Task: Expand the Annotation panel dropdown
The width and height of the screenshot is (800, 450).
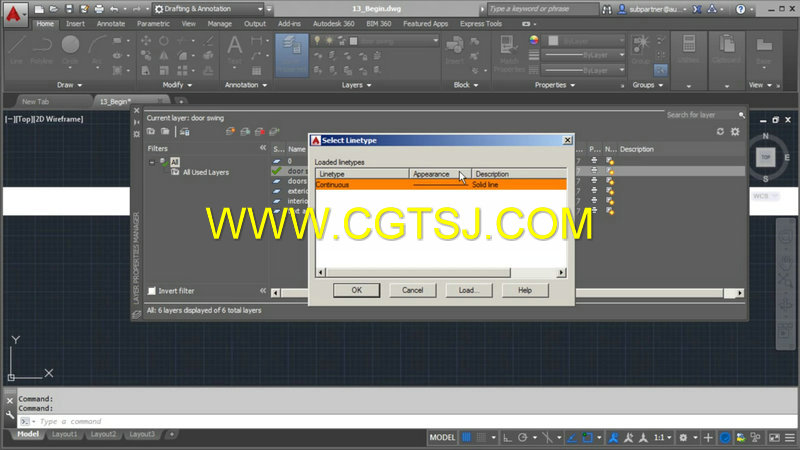Action: [x=246, y=85]
